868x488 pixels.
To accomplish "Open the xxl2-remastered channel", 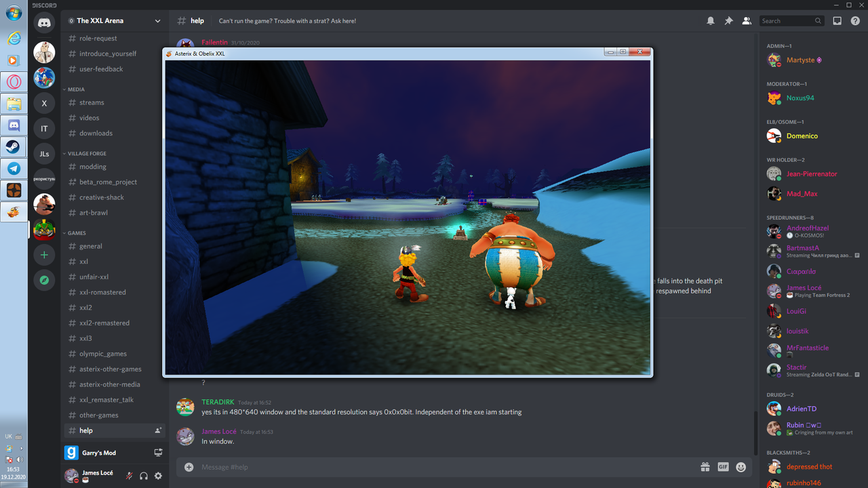I will [x=115, y=323].
